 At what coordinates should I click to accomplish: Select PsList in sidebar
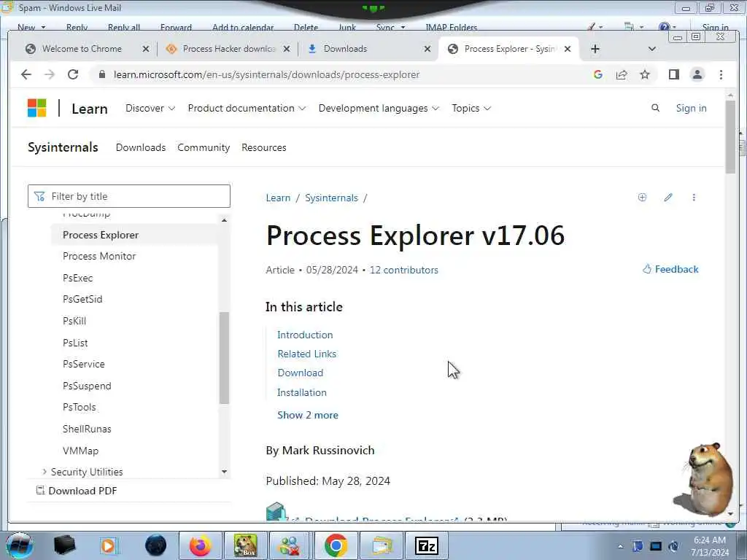(75, 343)
